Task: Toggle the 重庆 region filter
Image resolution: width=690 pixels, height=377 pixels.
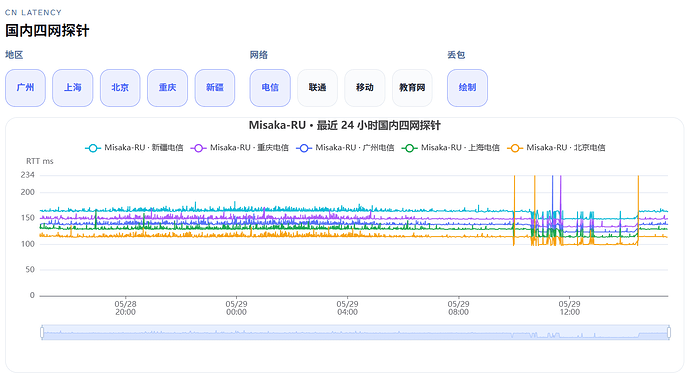Action: 167,88
